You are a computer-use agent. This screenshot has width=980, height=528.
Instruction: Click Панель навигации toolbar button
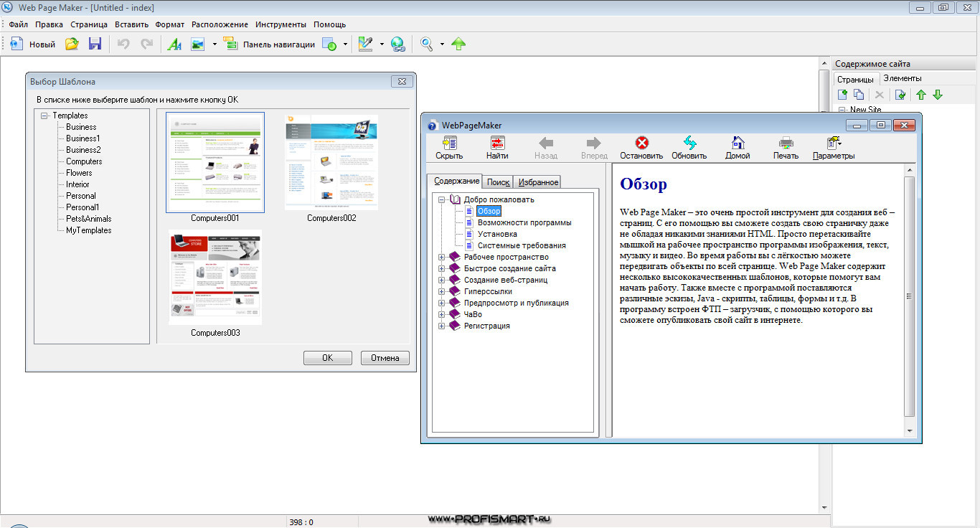[270, 44]
